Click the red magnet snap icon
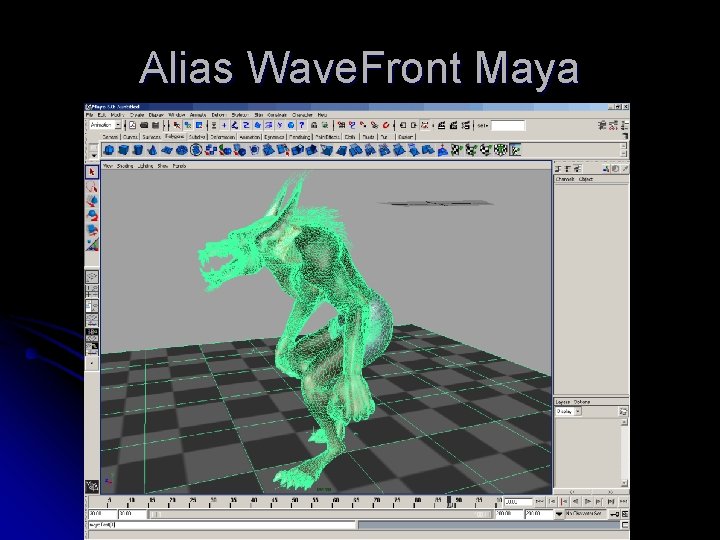The height and width of the screenshot is (540, 720). coord(386,125)
